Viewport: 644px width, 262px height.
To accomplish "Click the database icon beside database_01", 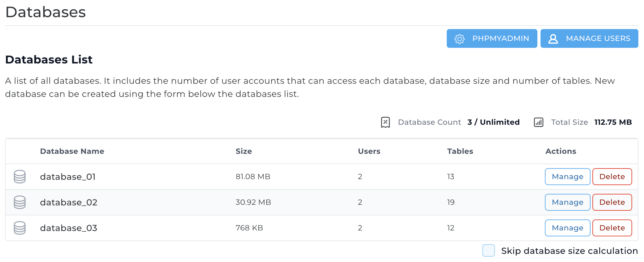I will click(20, 177).
